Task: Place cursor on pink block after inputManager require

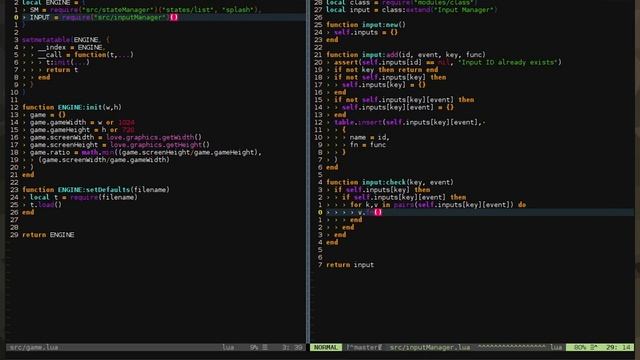Action: click(x=174, y=17)
